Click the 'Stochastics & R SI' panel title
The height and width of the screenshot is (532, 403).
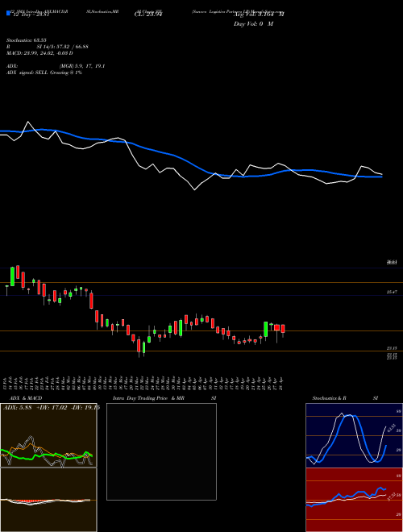(345, 398)
